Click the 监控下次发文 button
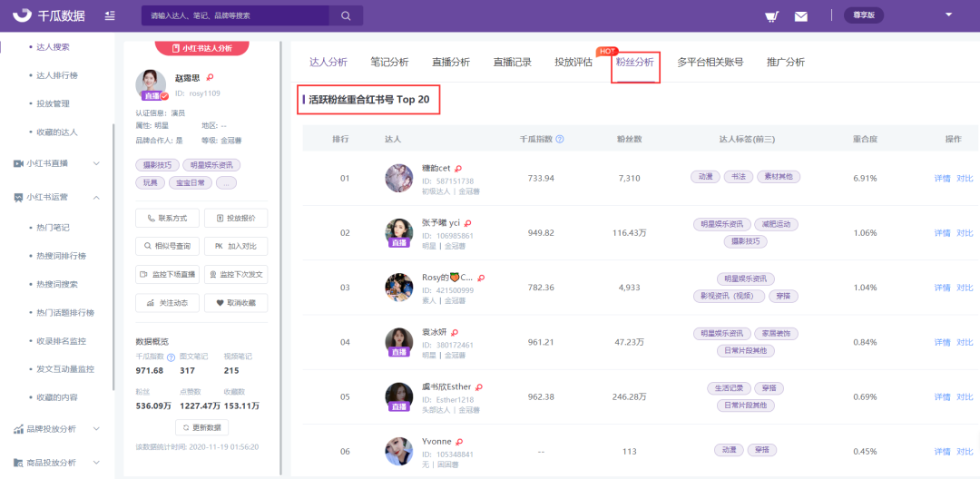 (236, 274)
